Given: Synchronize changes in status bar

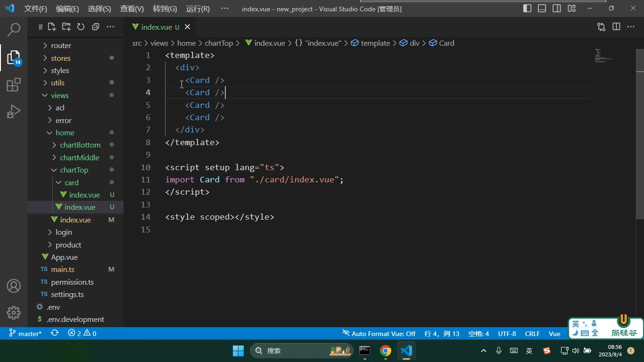Looking at the screenshot, I should (x=55, y=333).
